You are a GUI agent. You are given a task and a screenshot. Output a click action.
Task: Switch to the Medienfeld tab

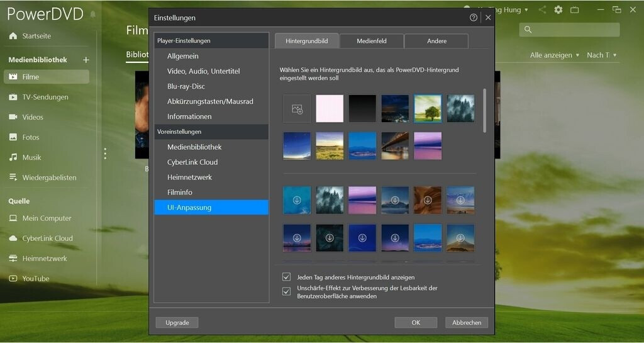(x=372, y=41)
